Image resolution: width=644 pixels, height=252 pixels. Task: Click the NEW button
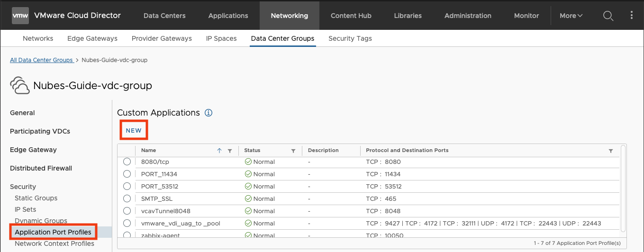pos(134,130)
